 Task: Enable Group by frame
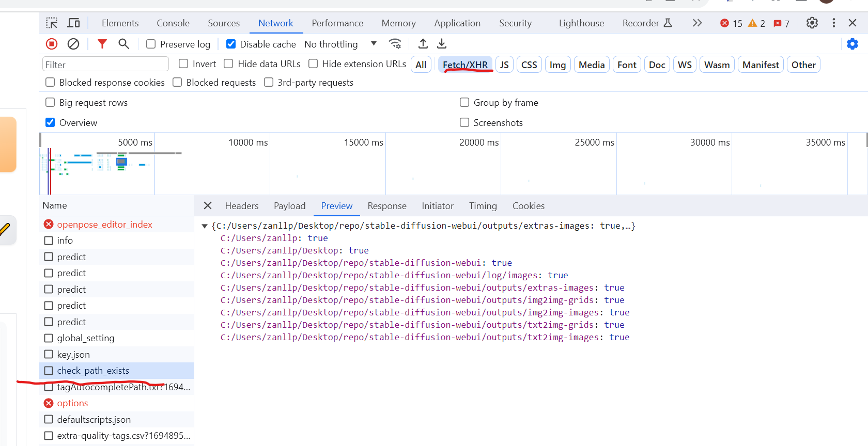tap(464, 103)
